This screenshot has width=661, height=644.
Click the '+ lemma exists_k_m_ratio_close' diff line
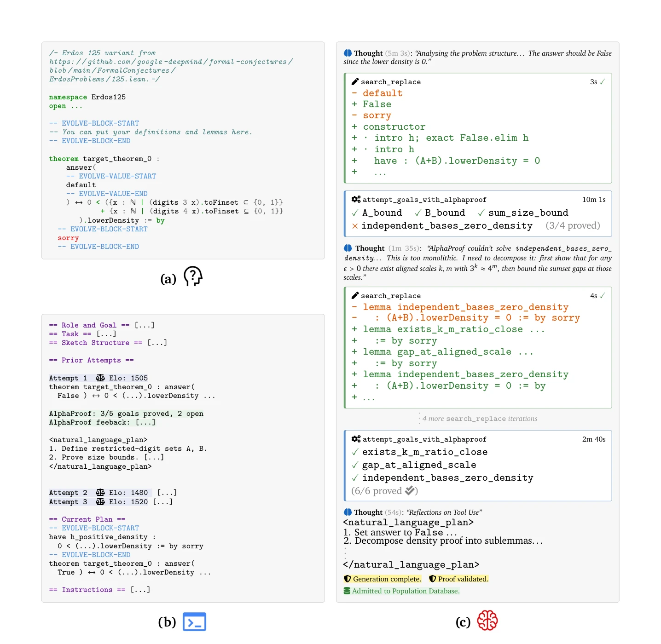pyautogui.click(x=448, y=329)
